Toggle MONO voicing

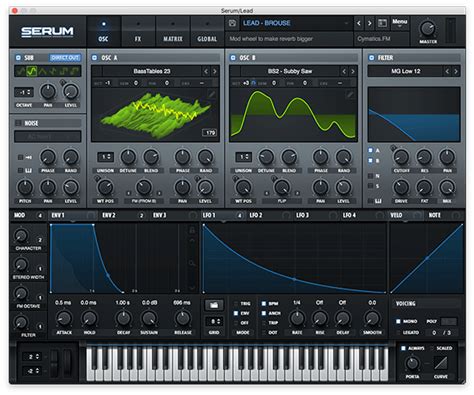(x=398, y=321)
